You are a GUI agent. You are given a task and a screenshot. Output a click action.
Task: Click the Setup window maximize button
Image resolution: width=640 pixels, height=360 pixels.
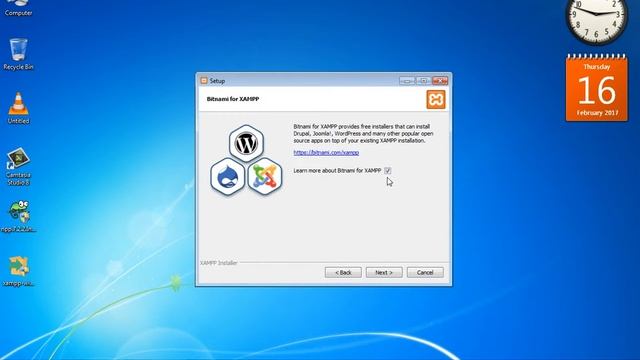424,81
